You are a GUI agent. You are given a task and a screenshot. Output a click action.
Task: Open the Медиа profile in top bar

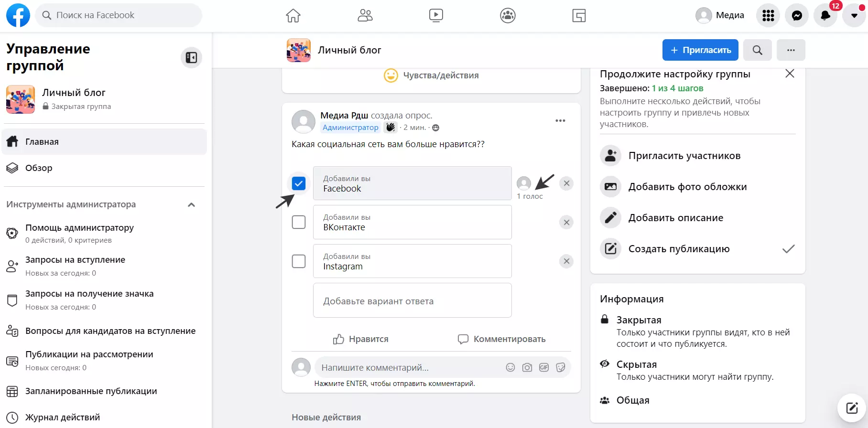tap(720, 15)
